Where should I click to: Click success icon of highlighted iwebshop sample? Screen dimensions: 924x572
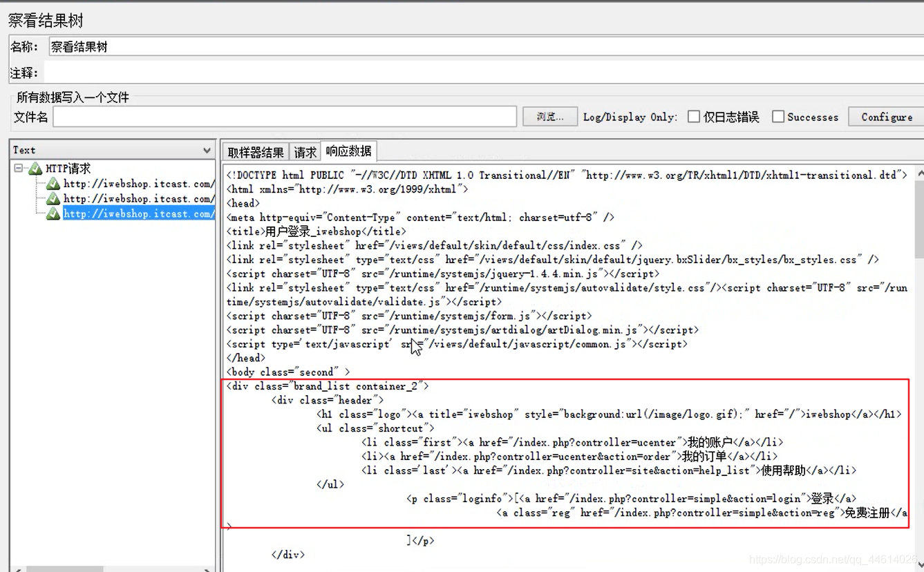pos(53,214)
